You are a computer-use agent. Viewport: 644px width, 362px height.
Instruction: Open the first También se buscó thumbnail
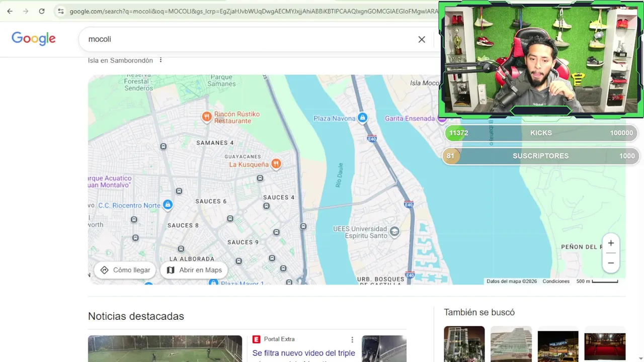[x=464, y=344]
